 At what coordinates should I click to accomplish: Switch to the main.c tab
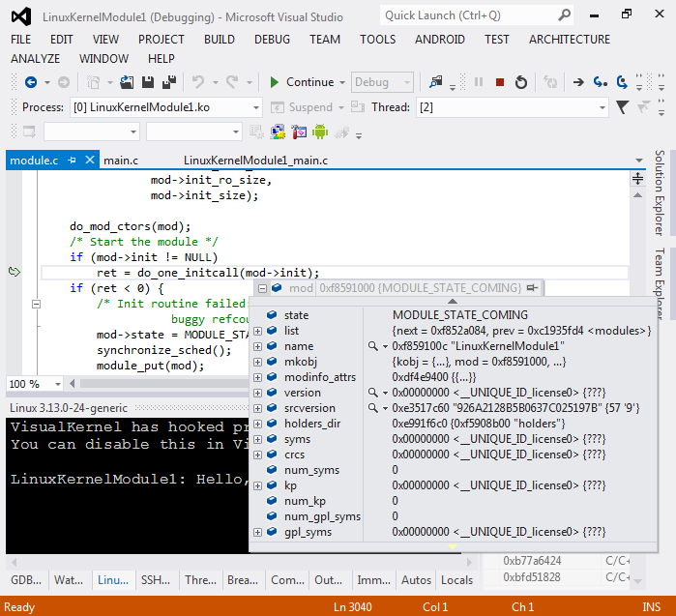point(121,161)
